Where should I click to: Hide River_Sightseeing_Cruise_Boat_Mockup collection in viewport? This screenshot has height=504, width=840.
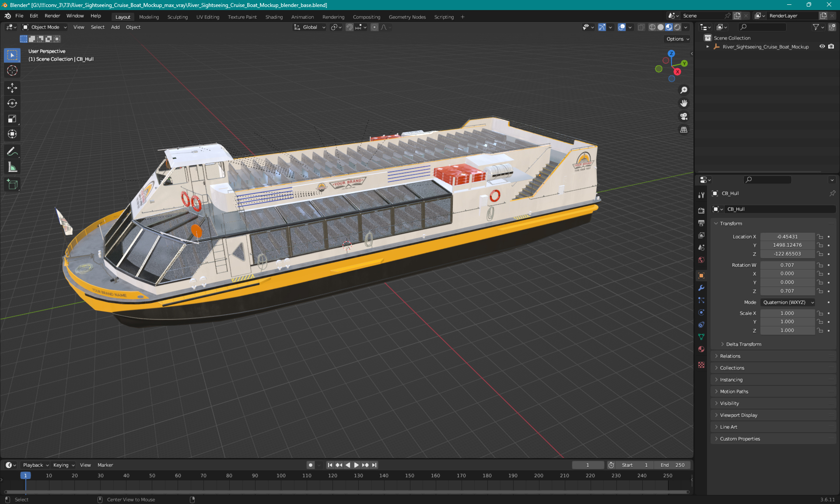(822, 46)
